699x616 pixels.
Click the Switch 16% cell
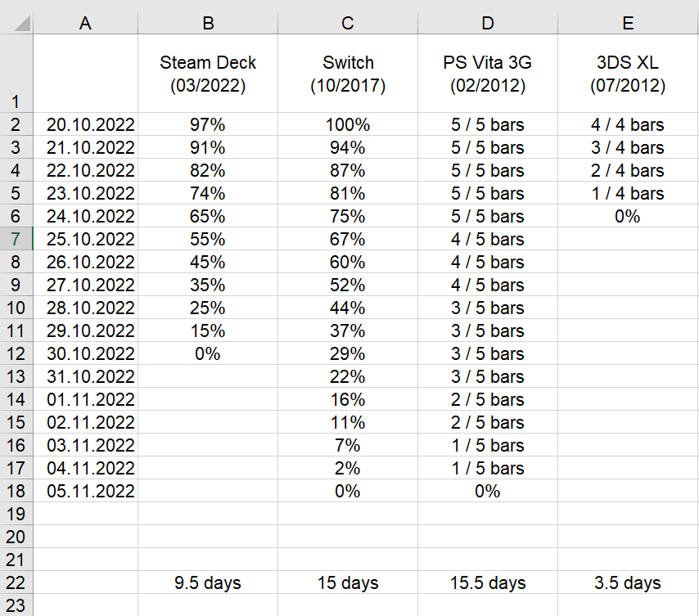click(x=348, y=399)
